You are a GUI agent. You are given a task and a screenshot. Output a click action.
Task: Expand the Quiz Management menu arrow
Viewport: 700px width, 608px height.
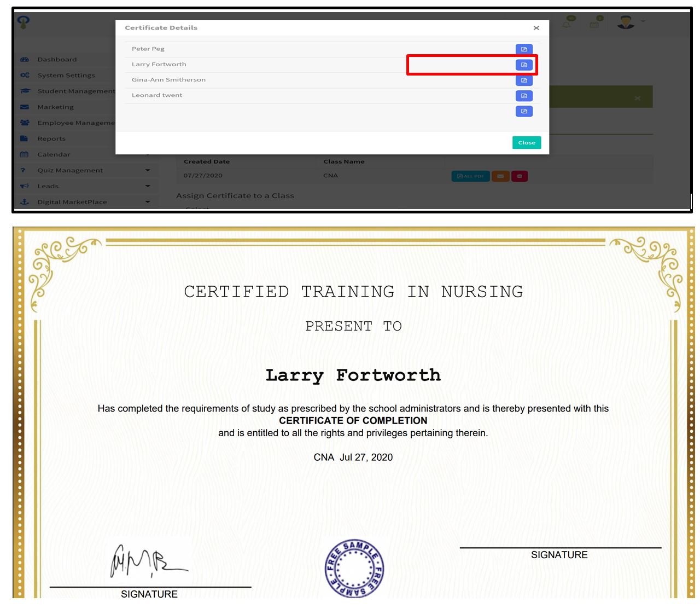(148, 170)
